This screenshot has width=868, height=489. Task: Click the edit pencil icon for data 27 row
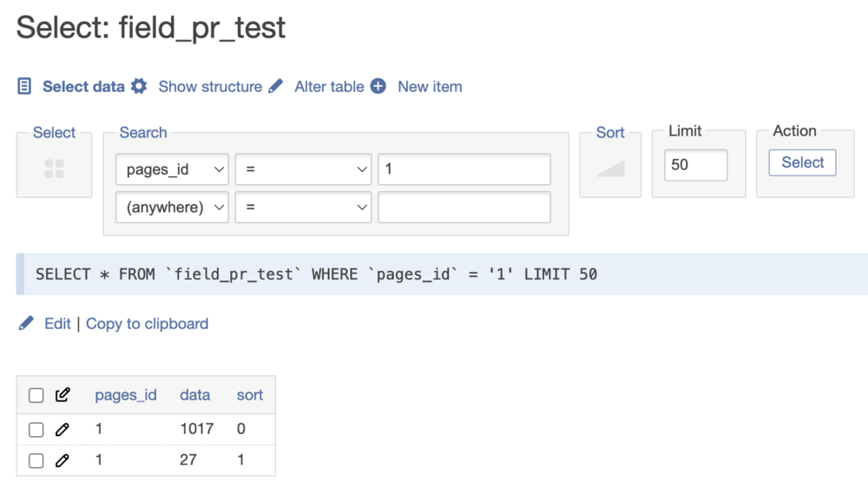coord(62,460)
